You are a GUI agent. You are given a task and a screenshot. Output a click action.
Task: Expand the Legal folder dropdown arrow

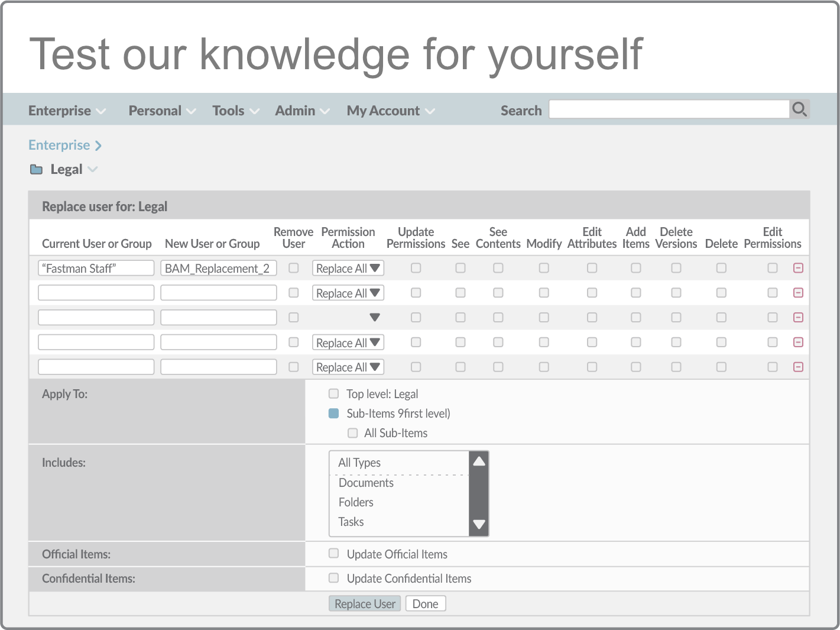[92, 170]
